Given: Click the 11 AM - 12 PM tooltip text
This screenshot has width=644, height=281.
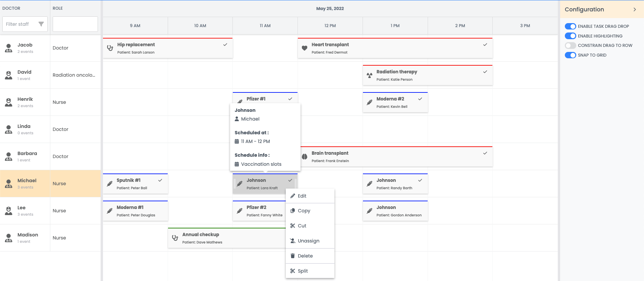Looking at the screenshot, I should tap(255, 141).
